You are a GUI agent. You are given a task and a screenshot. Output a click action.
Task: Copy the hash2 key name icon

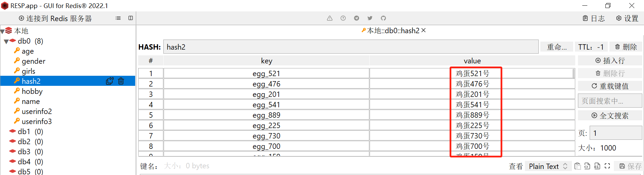(110, 81)
